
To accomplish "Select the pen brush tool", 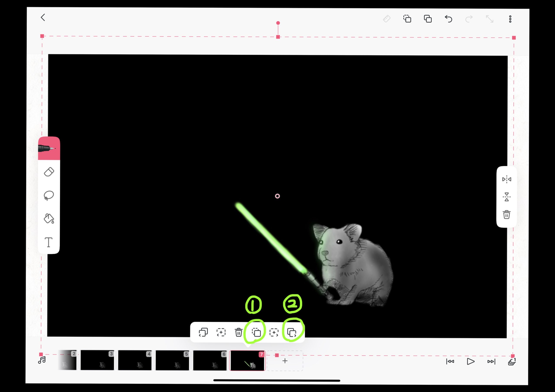I will (49, 148).
